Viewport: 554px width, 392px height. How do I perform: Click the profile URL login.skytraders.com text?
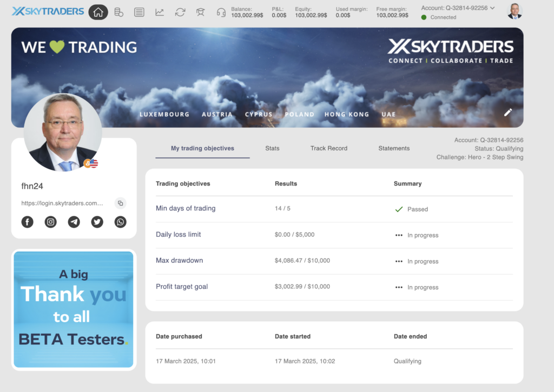(x=62, y=203)
